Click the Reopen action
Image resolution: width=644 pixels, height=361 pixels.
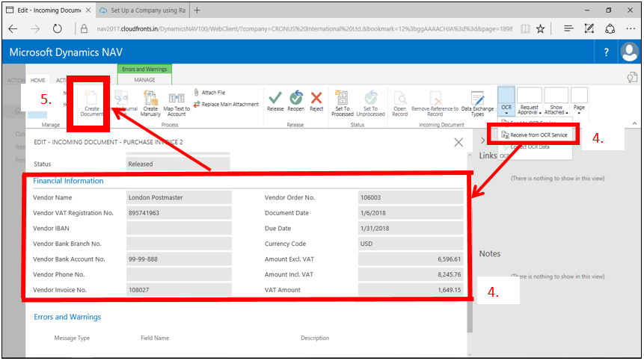(x=295, y=102)
